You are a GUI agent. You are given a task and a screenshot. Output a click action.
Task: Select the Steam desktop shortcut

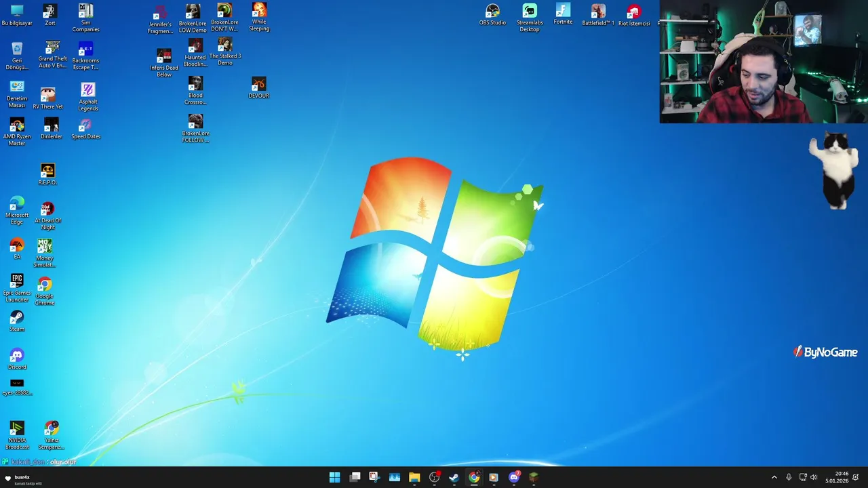(x=17, y=321)
